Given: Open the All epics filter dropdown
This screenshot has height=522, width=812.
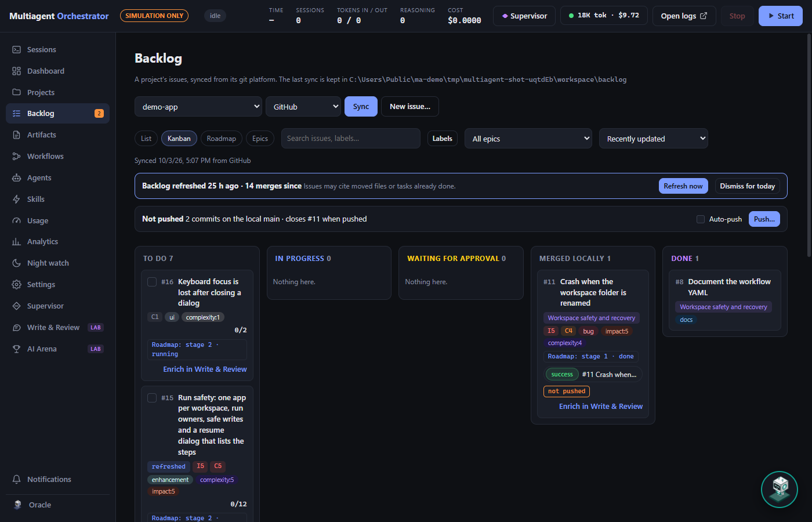Looking at the screenshot, I should 528,139.
